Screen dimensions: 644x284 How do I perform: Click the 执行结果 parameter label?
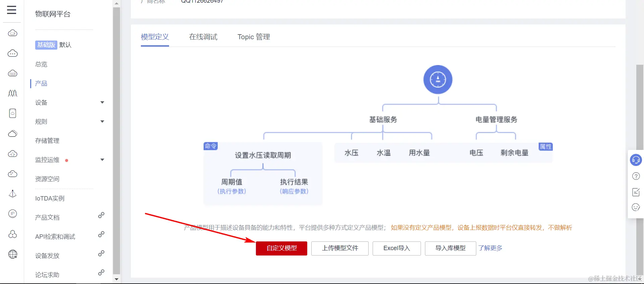pyautogui.click(x=294, y=182)
